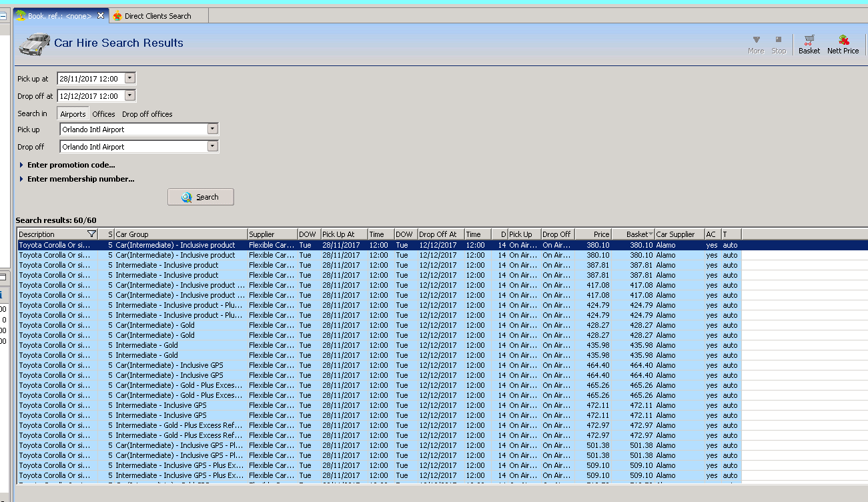Sort by the AC column header
The image size is (868, 502).
tap(713, 234)
